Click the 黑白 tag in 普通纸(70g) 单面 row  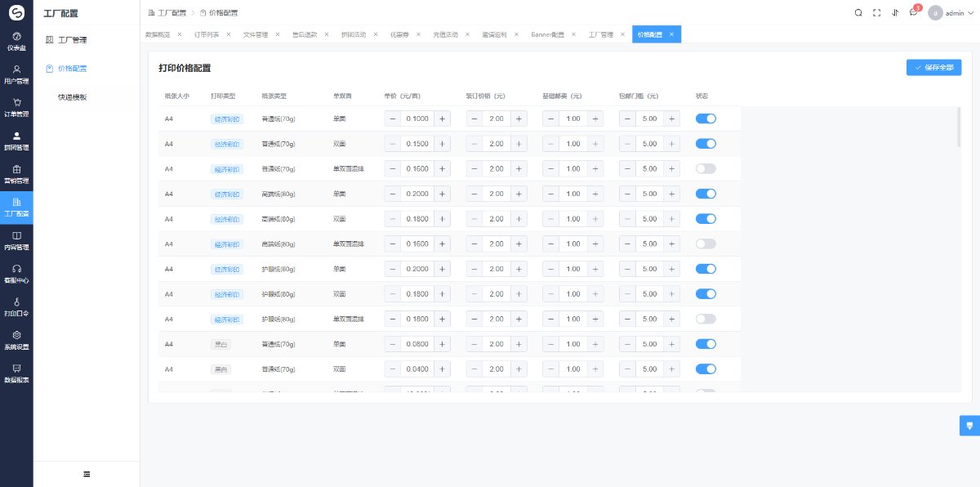tap(220, 344)
